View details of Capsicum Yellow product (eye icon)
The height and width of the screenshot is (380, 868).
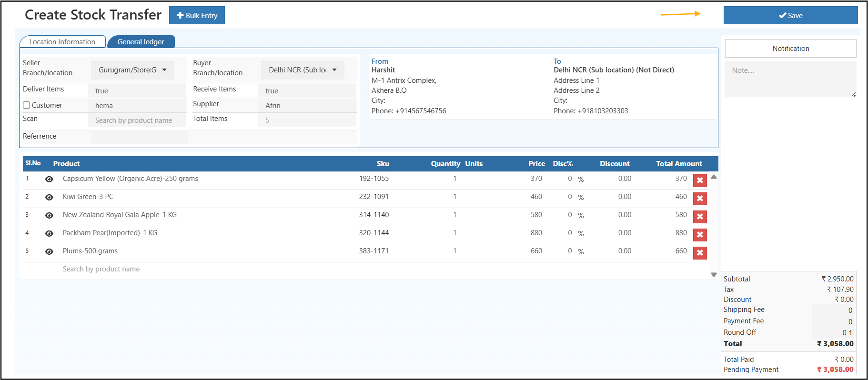[49, 180]
